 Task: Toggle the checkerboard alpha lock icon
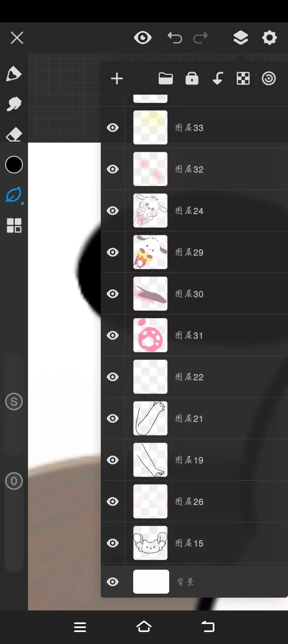(243, 78)
